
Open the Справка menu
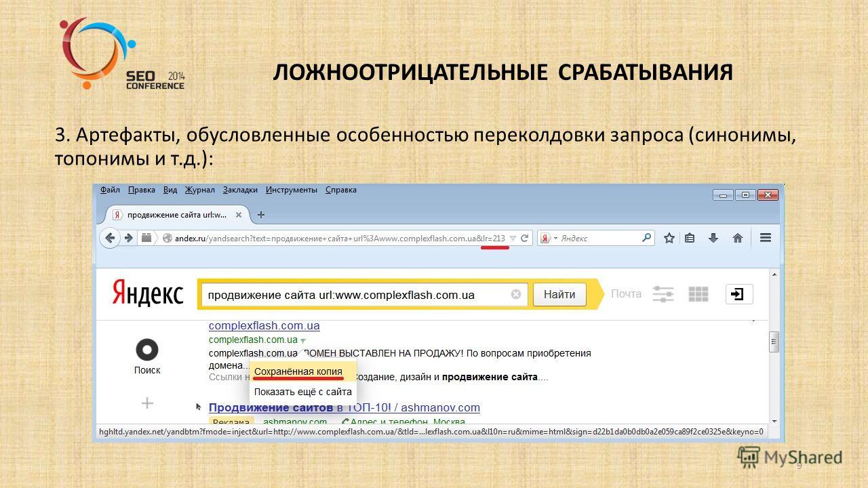pyautogui.click(x=341, y=190)
